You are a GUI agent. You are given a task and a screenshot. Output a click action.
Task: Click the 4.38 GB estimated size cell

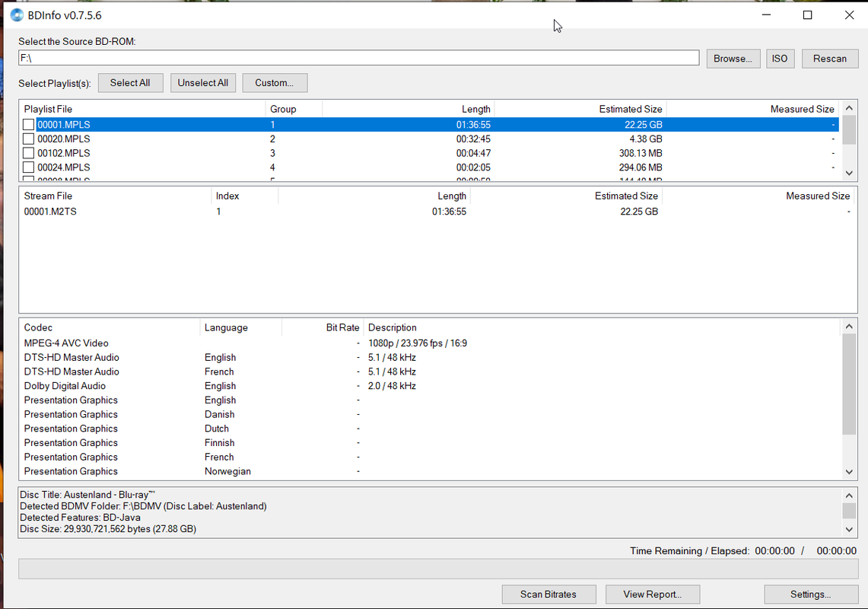[x=645, y=139]
